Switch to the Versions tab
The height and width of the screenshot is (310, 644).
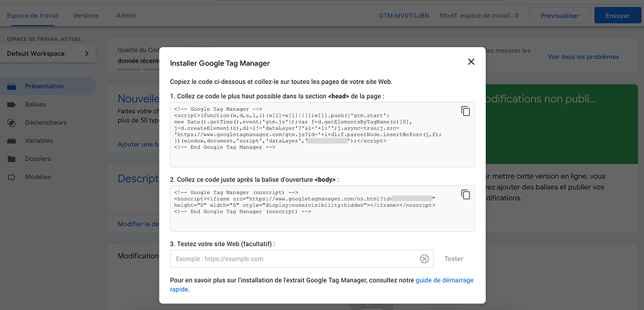point(86,16)
